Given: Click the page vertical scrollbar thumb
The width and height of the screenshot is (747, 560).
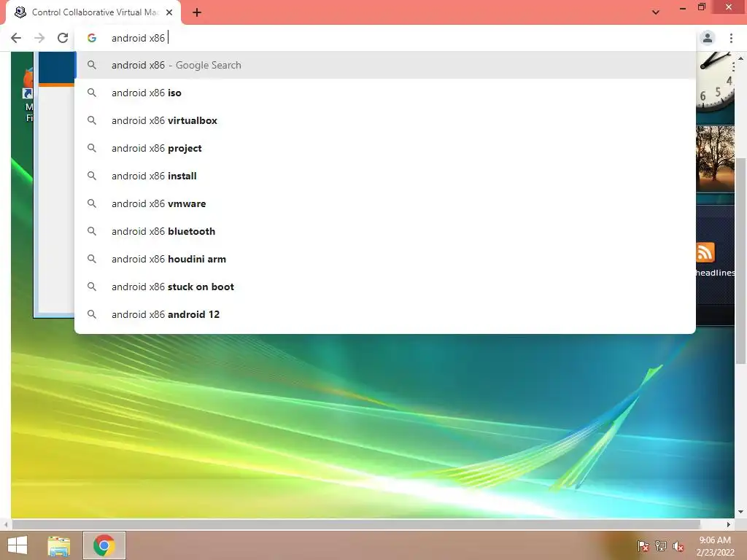Looking at the screenshot, I should click(741, 261).
